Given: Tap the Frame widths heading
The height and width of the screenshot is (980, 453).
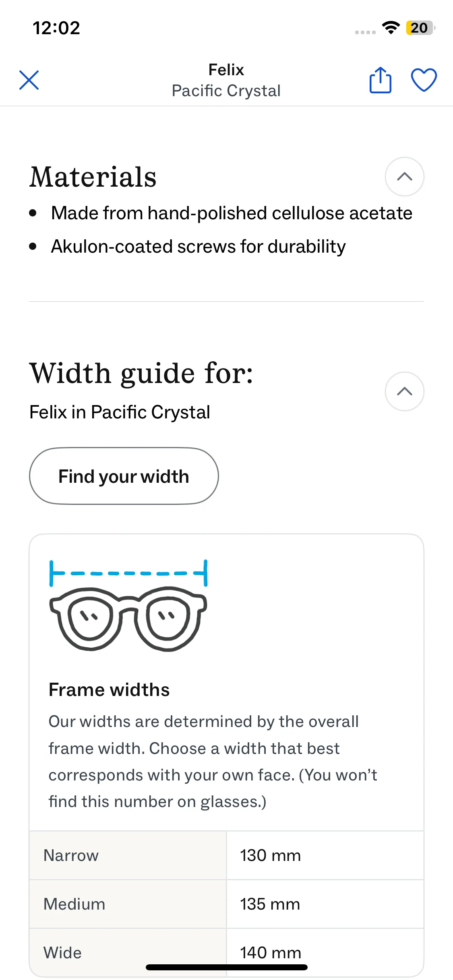Looking at the screenshot, I should pos(109,690).
